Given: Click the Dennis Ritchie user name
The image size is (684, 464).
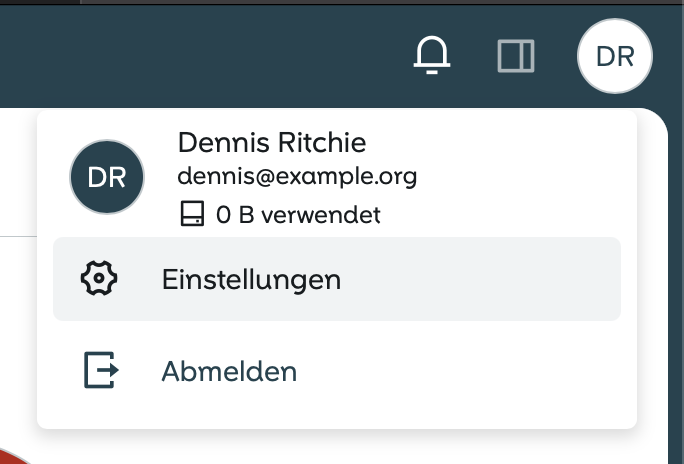Looking at the screenshot, I should click(x=271, y=142).
